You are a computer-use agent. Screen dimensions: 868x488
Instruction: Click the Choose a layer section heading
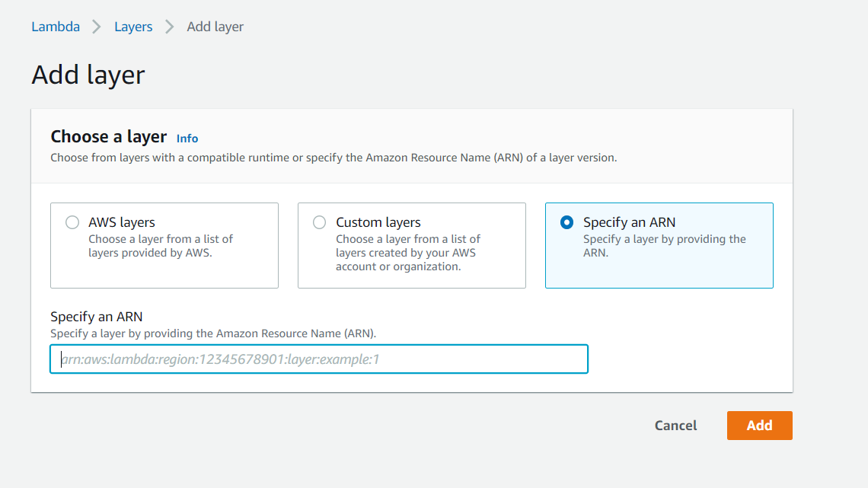click(108, 137)
